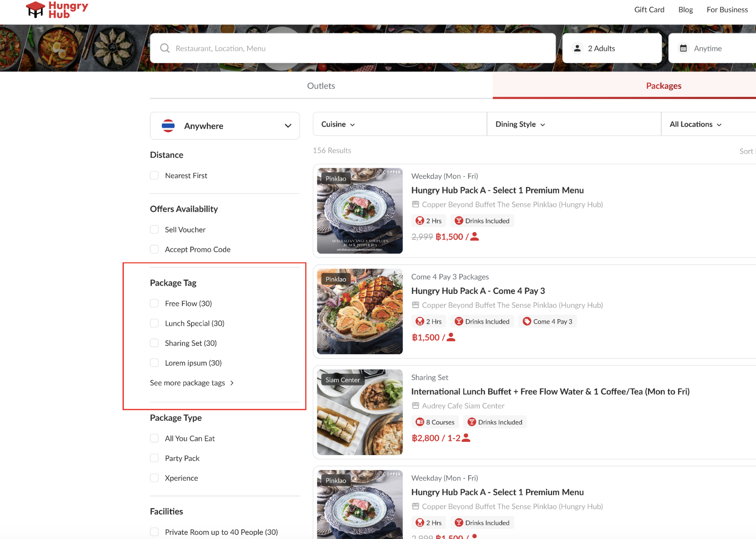This screenshot has width=756, height=539.
Task: Check the All You Can Eat option
Action: pos(155,439)
